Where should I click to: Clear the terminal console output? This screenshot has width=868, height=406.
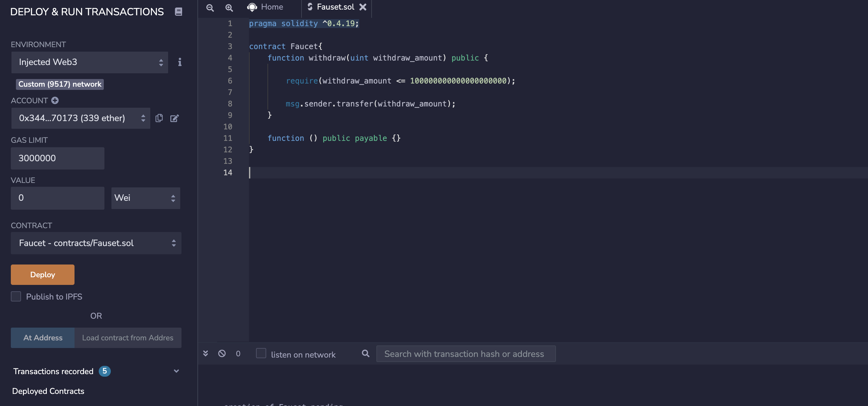pyautogui.click(x=222, y=354)
